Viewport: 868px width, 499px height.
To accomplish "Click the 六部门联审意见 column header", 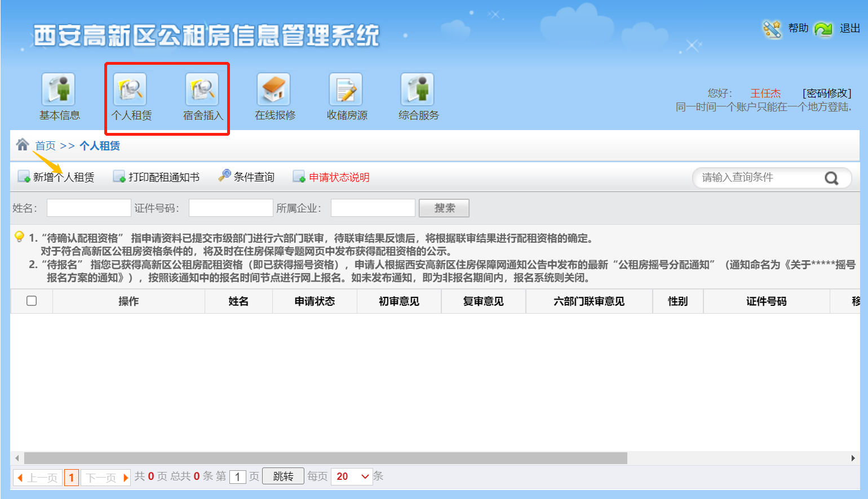I will 589,301.
